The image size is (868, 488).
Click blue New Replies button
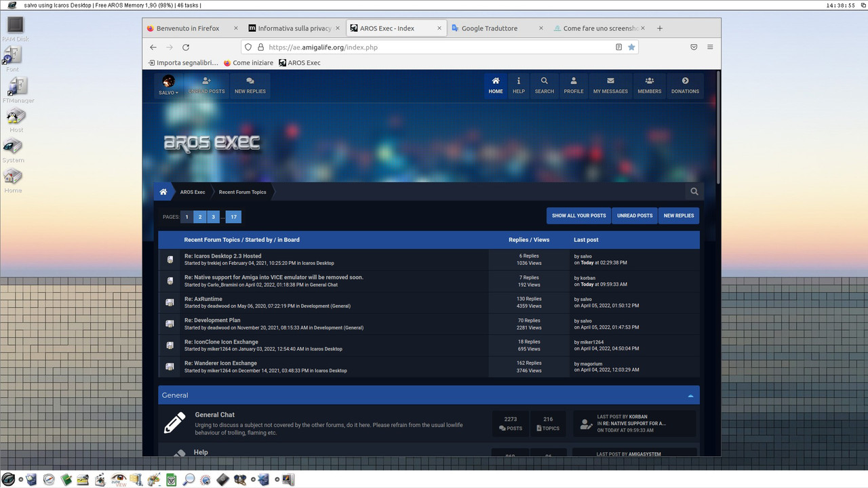pyautogui.click(x=679, y=216)
